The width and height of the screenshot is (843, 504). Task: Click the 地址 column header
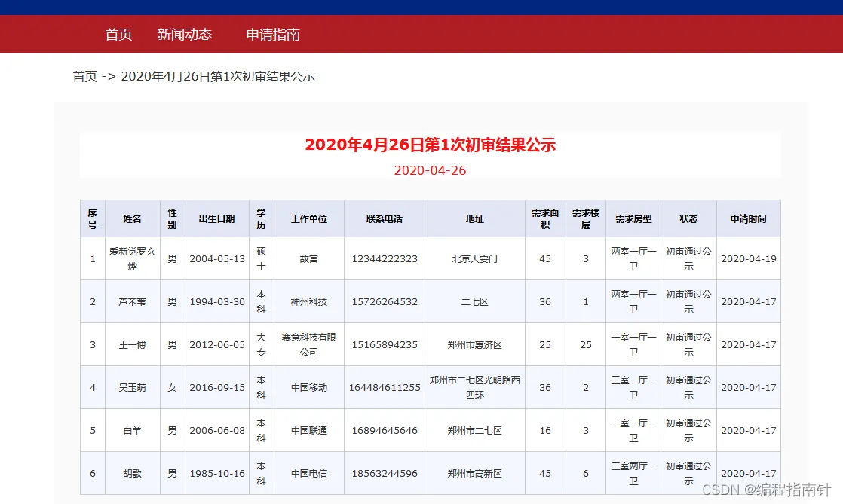pos(475,218)
